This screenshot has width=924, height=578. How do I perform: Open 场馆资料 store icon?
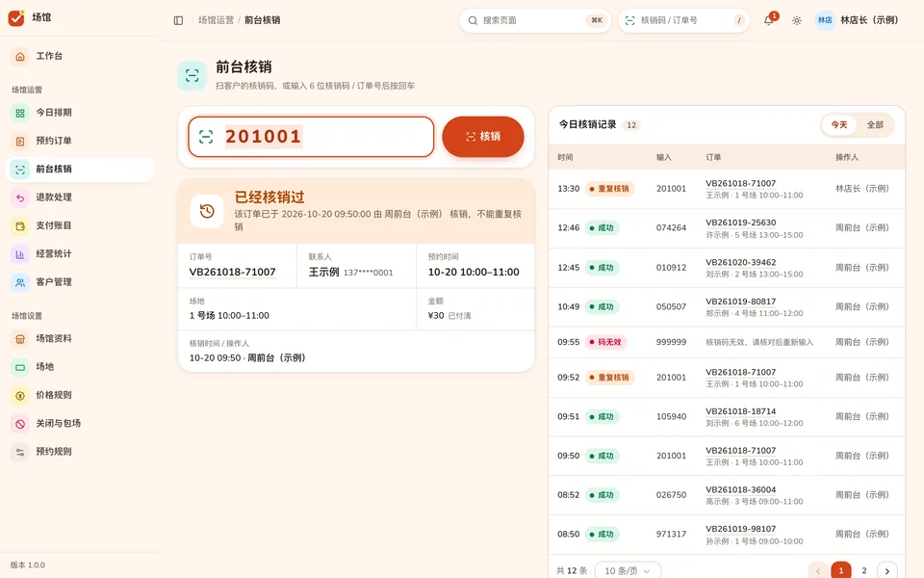click(x=20, y=338)
